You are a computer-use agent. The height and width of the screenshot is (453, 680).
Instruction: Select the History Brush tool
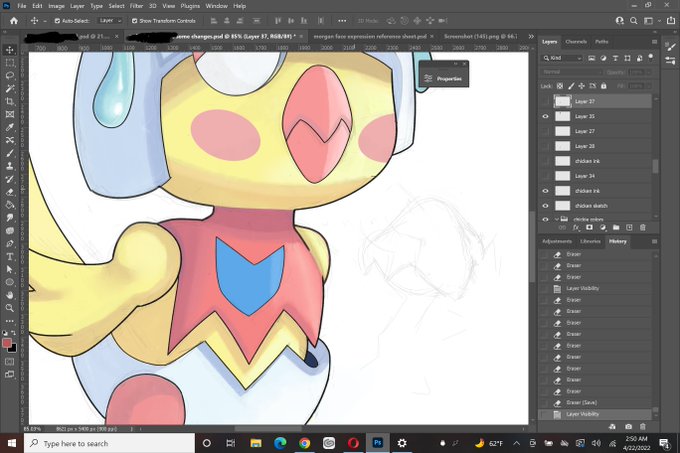[10, 179]
